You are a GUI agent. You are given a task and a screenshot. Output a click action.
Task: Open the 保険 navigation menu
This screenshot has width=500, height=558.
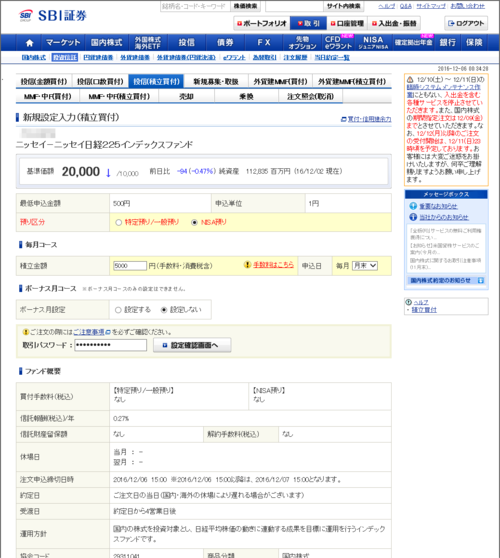[474, 43]
